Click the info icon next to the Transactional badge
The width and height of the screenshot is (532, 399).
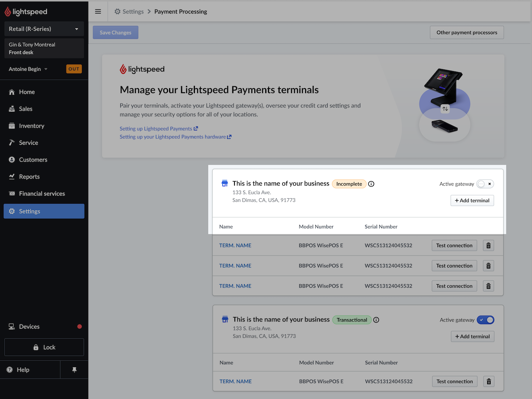(376, 320)
